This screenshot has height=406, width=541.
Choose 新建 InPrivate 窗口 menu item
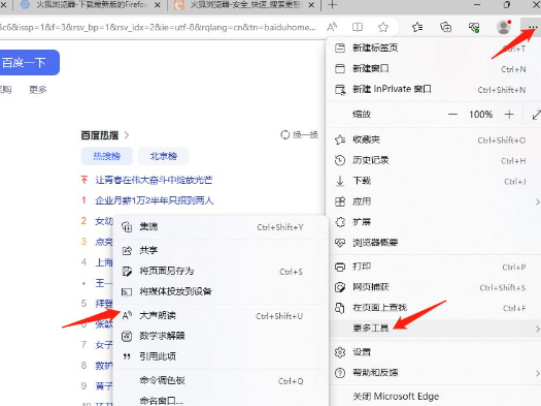click(433, 89)
